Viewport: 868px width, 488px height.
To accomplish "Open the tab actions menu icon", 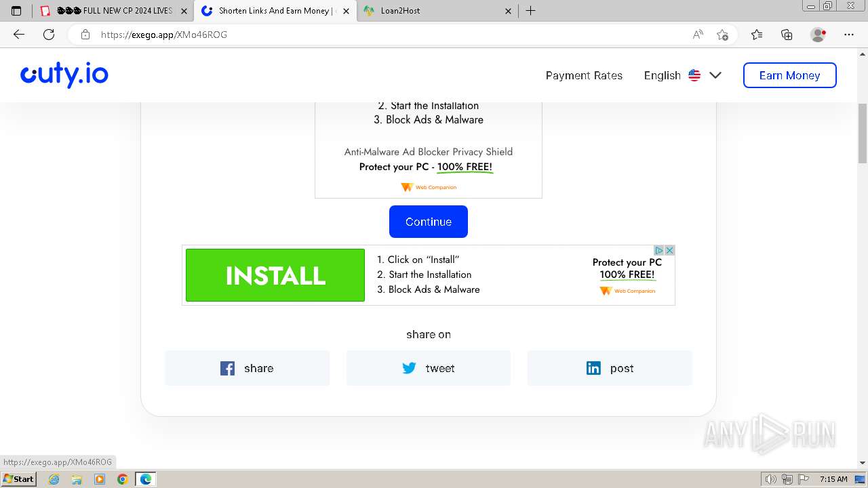I will [16, 11].
